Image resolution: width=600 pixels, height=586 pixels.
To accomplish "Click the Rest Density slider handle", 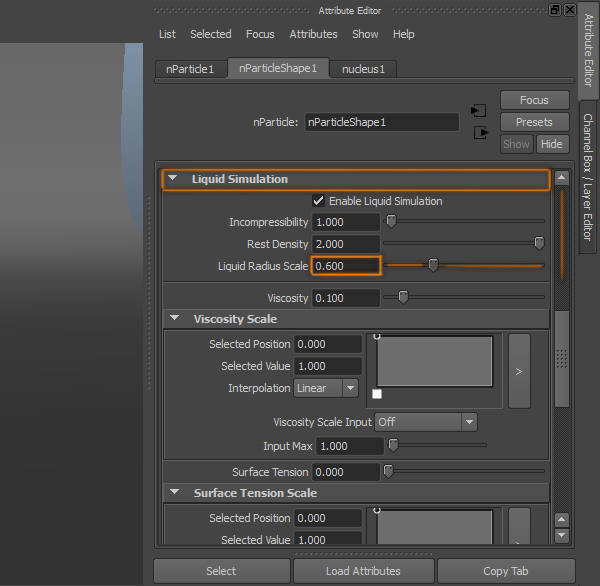I will [539, 243].
